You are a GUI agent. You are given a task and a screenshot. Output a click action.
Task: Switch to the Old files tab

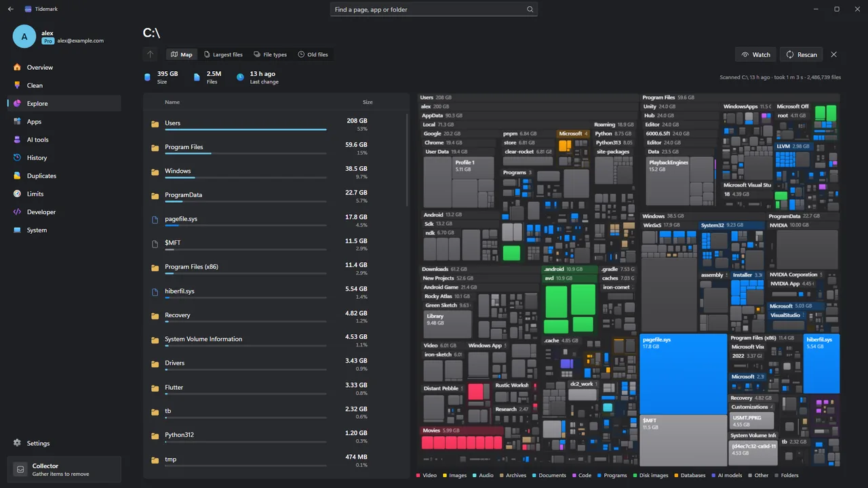tap(313, 54)
